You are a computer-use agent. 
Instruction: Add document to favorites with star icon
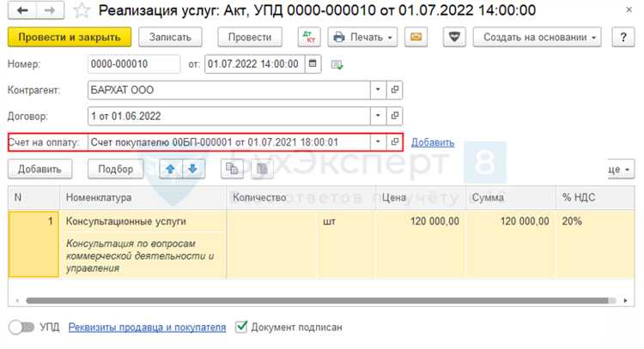[82, 10]
